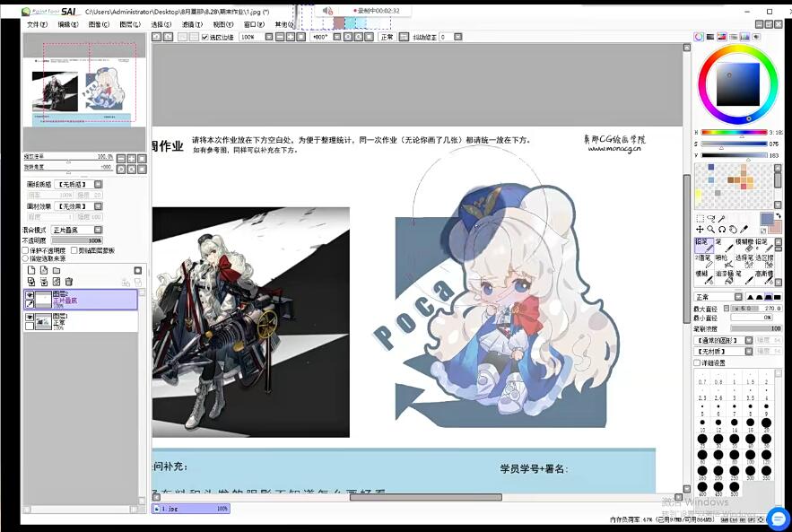Select the move tool
The image size is (792, 532).
700,230
